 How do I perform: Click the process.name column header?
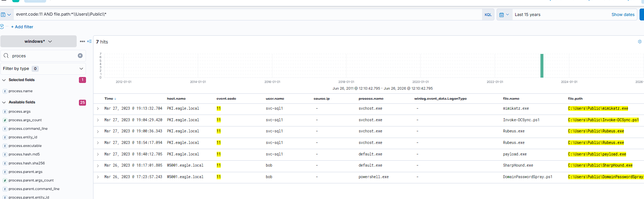tap(371, 99)
